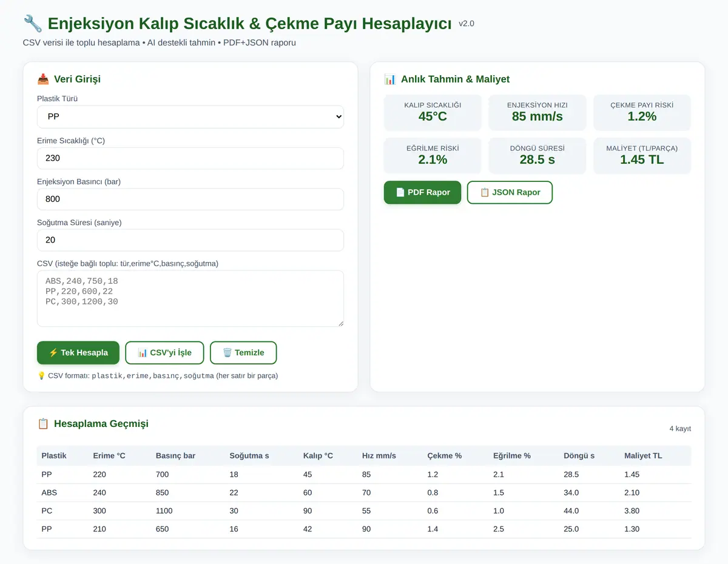The width and height of the screenshot is (728, 564).
Task: Export the JSON Rapor
Action: tap(510, 192)
